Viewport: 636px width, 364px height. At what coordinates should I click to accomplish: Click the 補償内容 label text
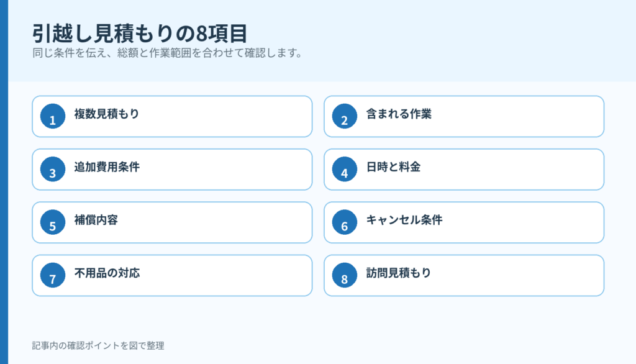tap(96, 220)
